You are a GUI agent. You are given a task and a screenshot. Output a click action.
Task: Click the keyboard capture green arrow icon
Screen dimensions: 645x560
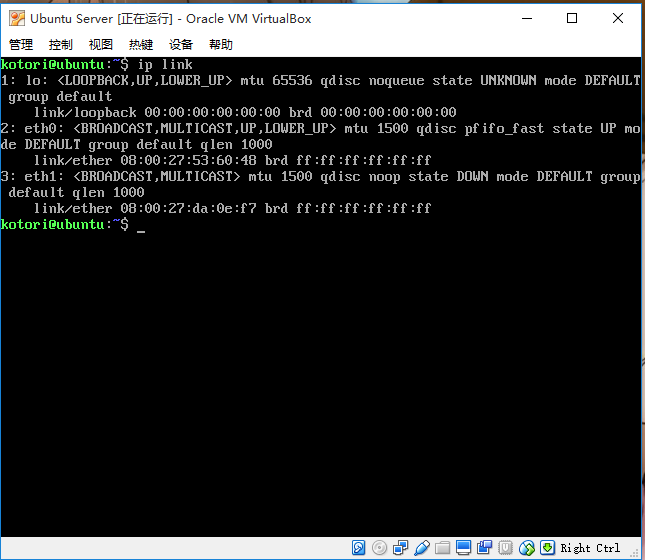tap(548, 548)
